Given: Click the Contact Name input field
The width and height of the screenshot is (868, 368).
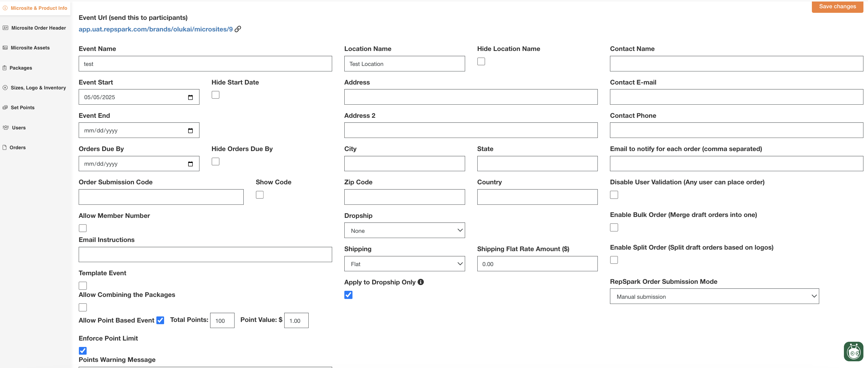Looking at the screenshot, I should (737, 63).
